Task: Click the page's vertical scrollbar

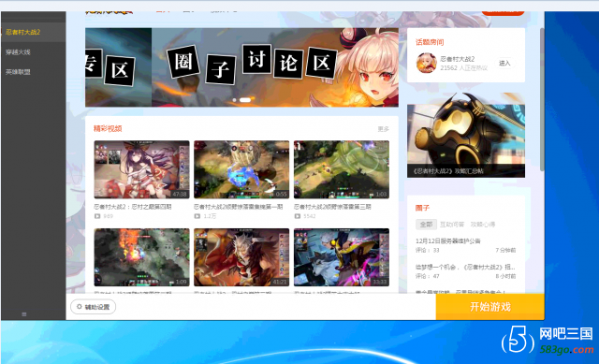Action: click(542, 99)
